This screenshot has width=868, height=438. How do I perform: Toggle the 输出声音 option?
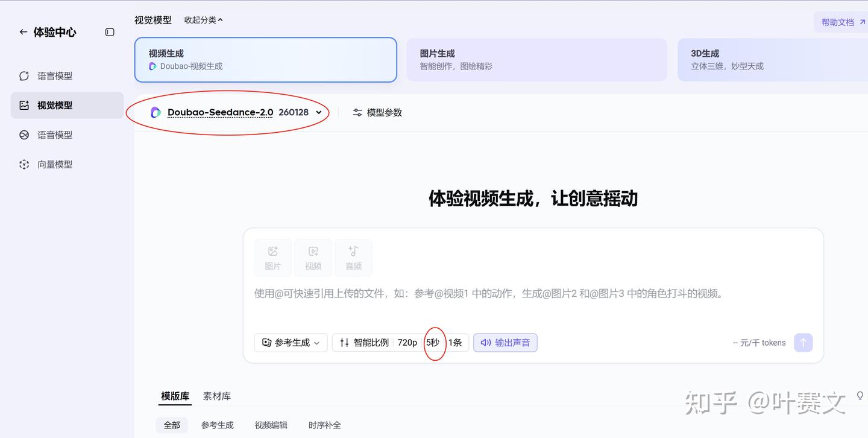point(505,343)
